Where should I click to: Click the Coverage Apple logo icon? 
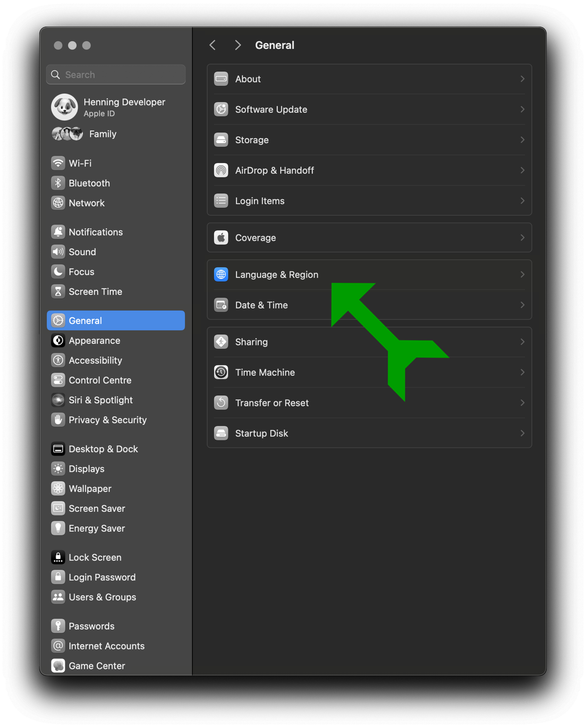point(221,238)
